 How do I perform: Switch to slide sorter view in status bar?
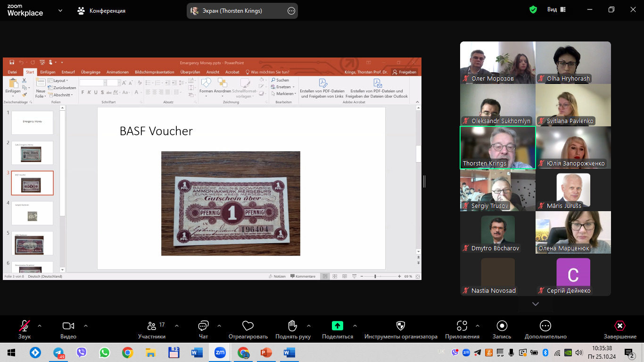[335, 276]
